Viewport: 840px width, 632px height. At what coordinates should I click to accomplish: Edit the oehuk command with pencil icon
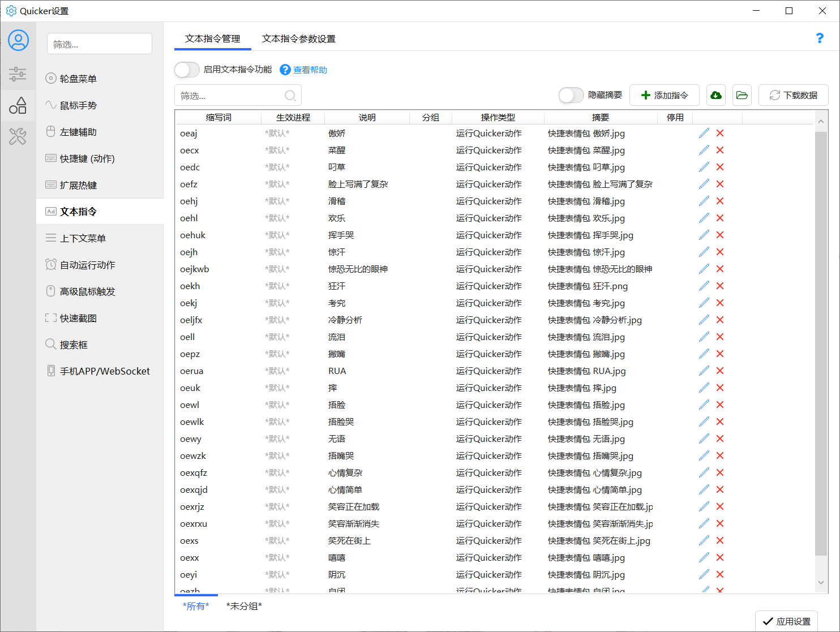[x=704, y=235]
